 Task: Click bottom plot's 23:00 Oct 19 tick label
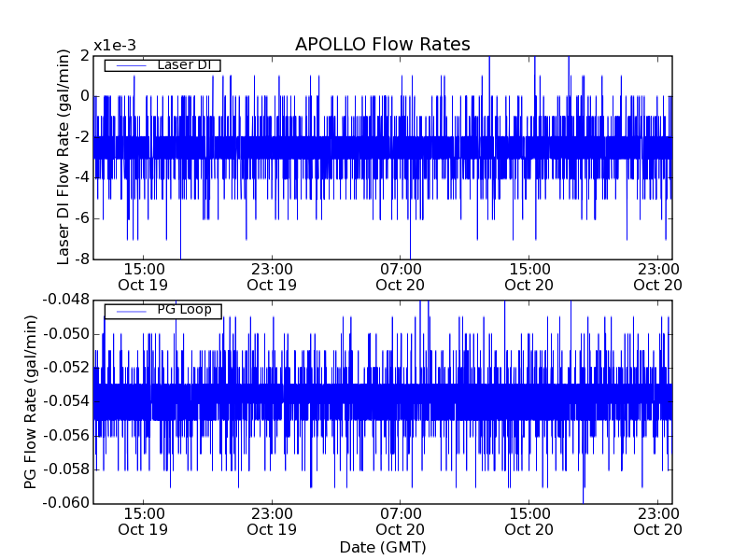[x=272, y=522]
